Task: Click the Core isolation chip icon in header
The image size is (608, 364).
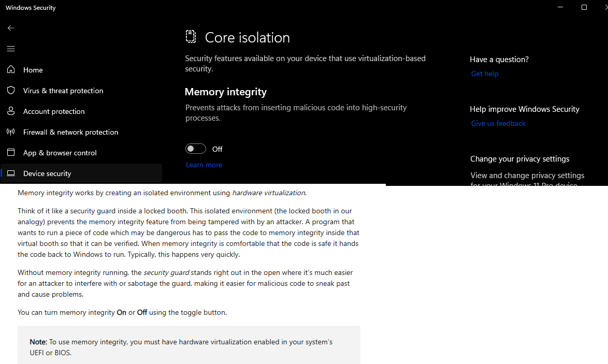Action: coord(191,37)
